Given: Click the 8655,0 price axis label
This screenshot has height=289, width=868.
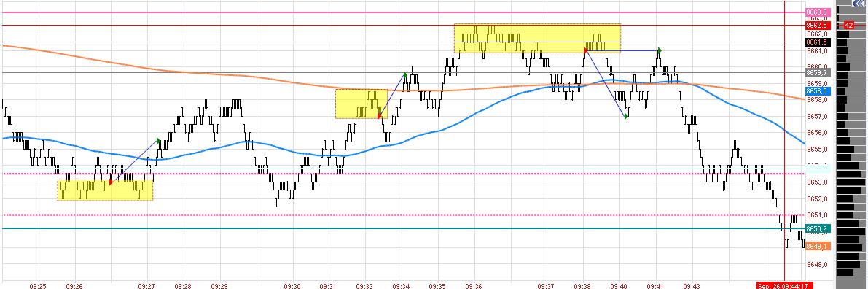Looking at the screenshot, I should [x=818, y=149].
